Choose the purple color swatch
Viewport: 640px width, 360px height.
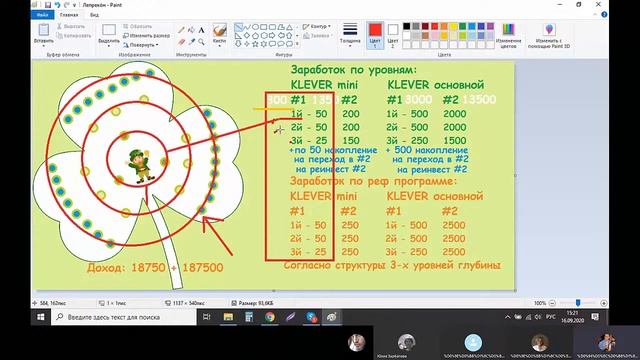pos(490,26)
